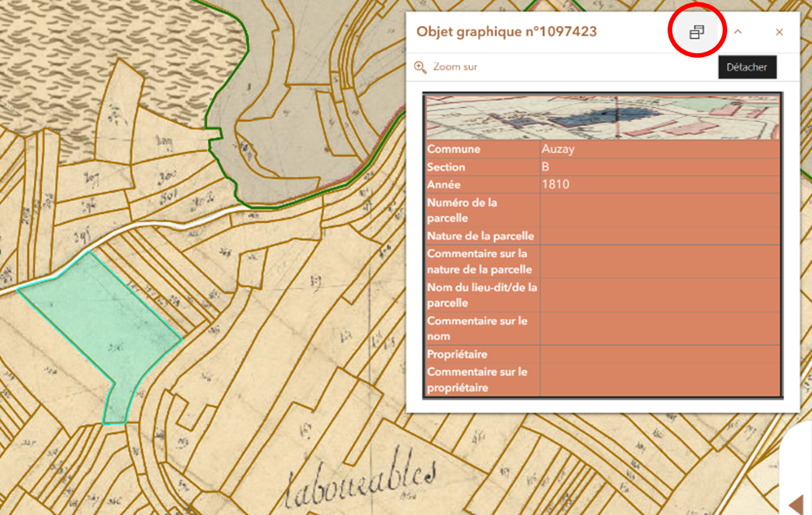Collapse the popup with the chevron arrow
Viewport: 812px width, 515px height.
(738, 32)
